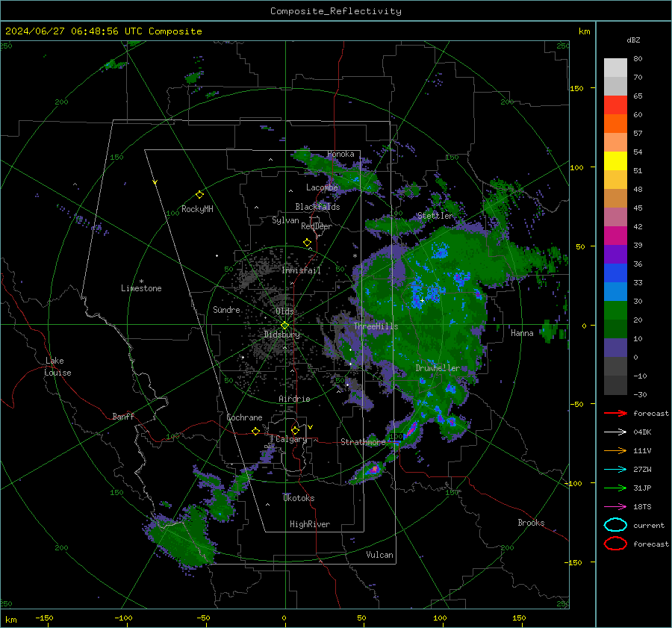Click the Okotoks town label
Screen dimensions: 672x628
(299, 498)
